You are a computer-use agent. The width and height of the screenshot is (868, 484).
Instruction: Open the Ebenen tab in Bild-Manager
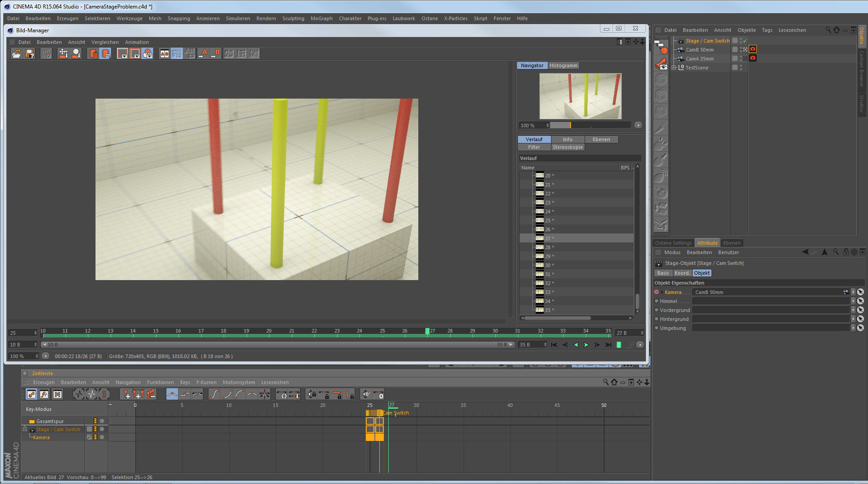pos(601,139)
